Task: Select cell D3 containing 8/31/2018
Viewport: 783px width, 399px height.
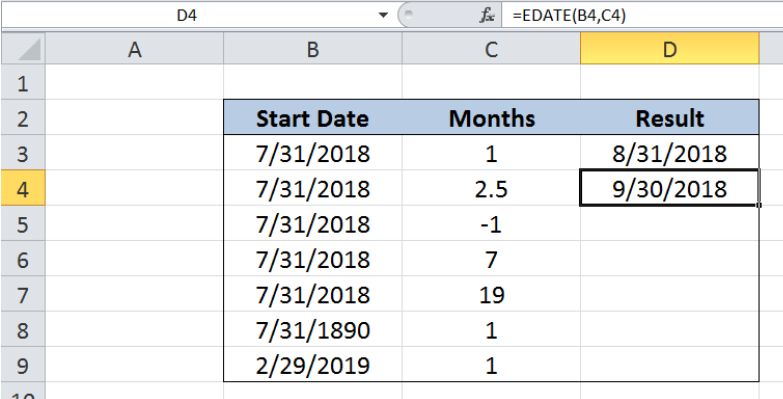Action: point(670,153)
